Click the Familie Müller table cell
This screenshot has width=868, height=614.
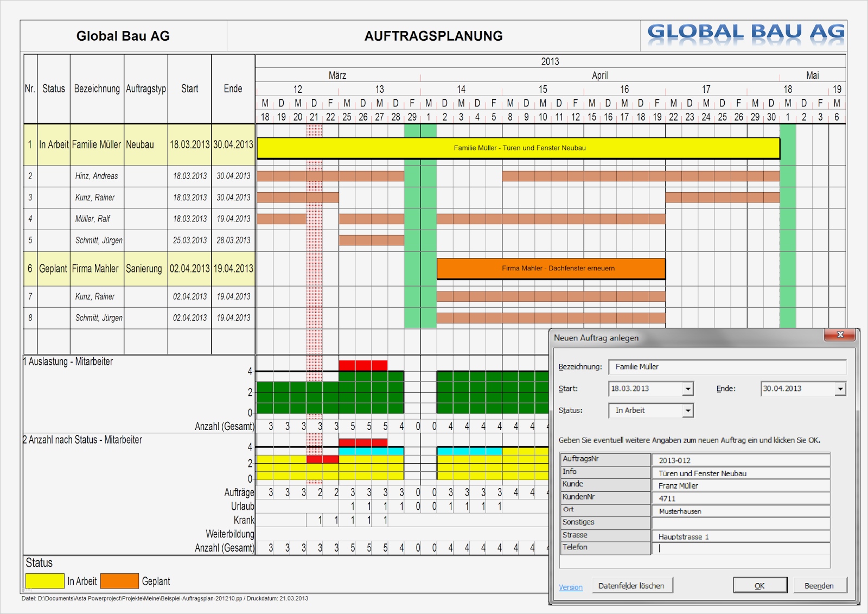(x=97, y=145)
